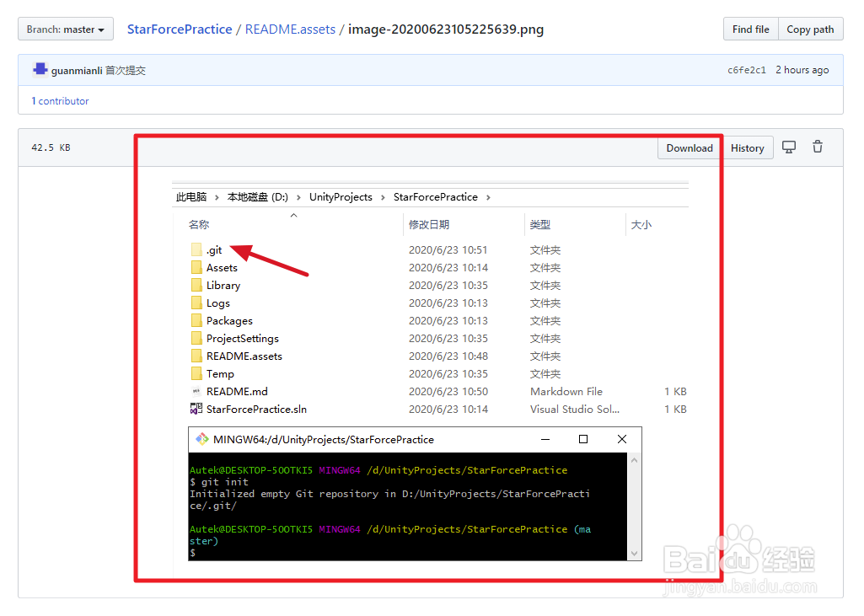
Task: Click the terminal scrollbar down arrow
Action: pyautogui.click(x=633, y=552)
